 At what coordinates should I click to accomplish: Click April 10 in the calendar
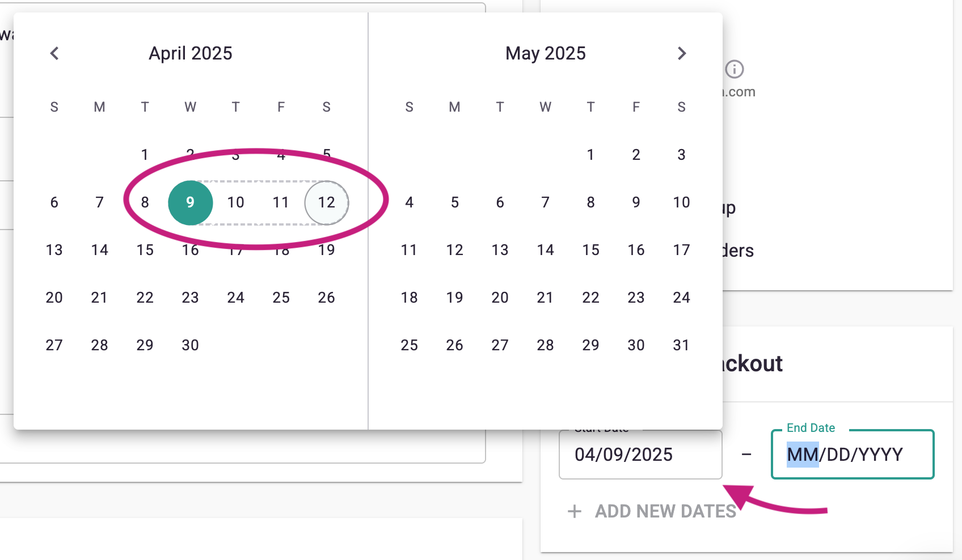pos(235,202)
